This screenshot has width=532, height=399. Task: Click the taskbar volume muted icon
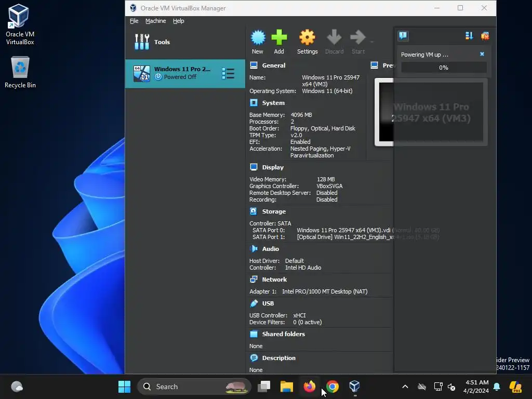(x=451, y=387)
